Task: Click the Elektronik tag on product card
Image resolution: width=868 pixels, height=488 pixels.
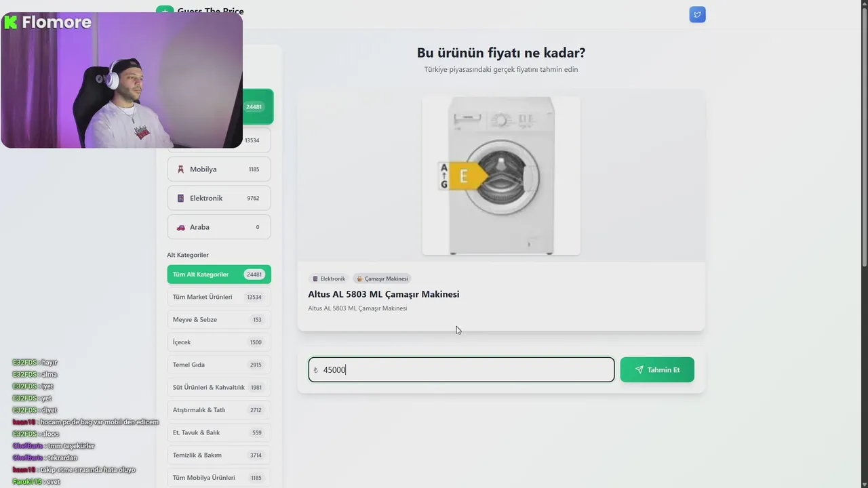Action: point(328,279)
